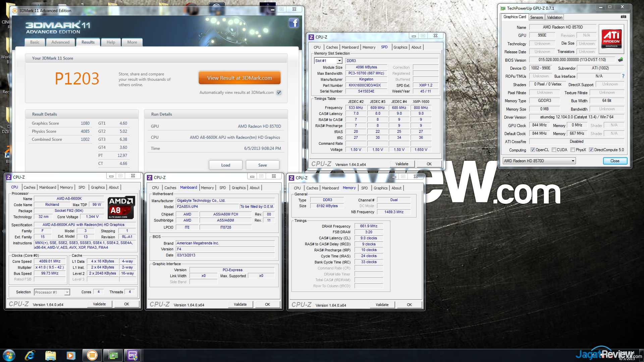Open the Advanced tab in 3DMark 11
This screenshot has width=644, height=362.
pos(60,42)
